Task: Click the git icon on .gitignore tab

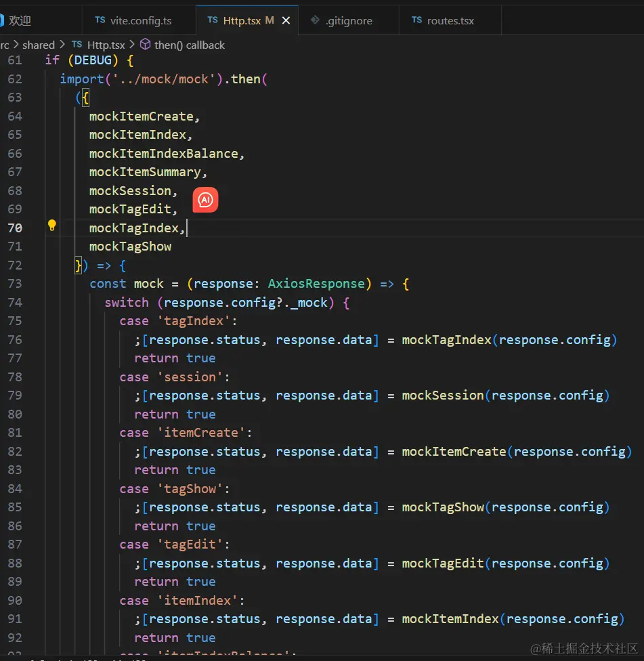Action: click(314, 20)
